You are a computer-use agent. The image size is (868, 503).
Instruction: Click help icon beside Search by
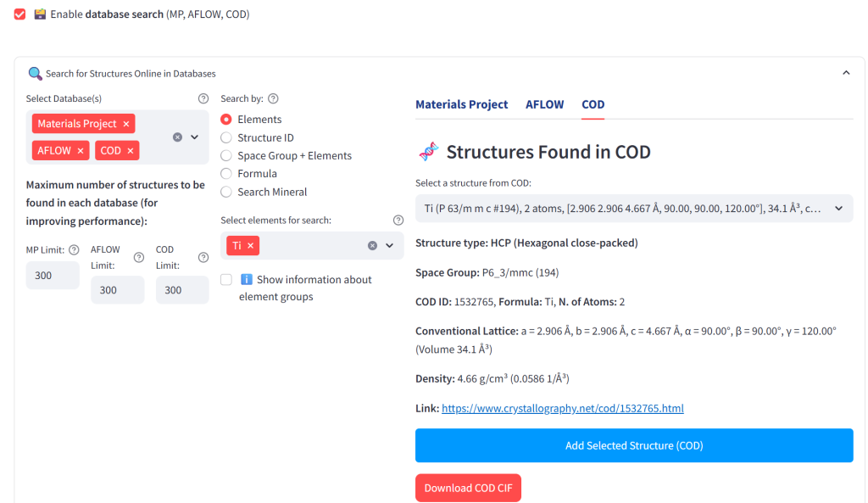[x=273, y=98]
